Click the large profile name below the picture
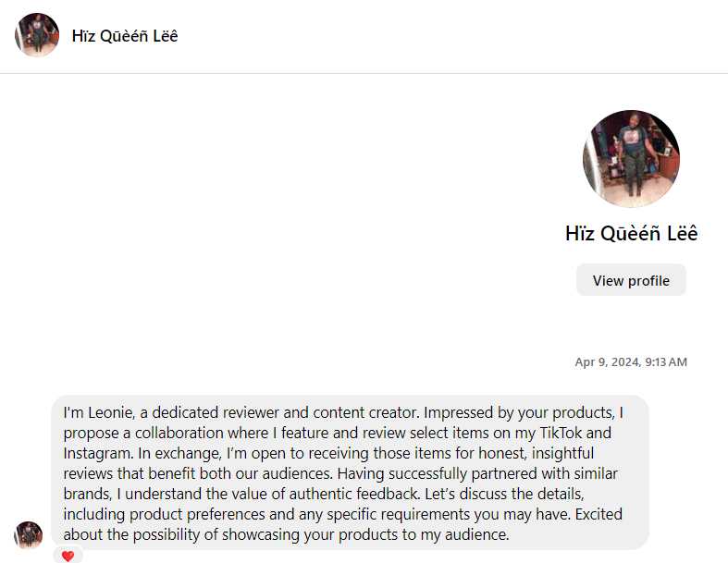This screenshot has width=728, height=563. (x=631, y=233)
